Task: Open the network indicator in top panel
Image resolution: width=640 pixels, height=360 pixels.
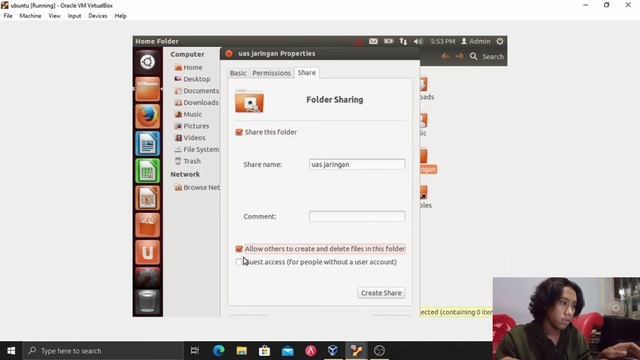Action: point(403,41)
